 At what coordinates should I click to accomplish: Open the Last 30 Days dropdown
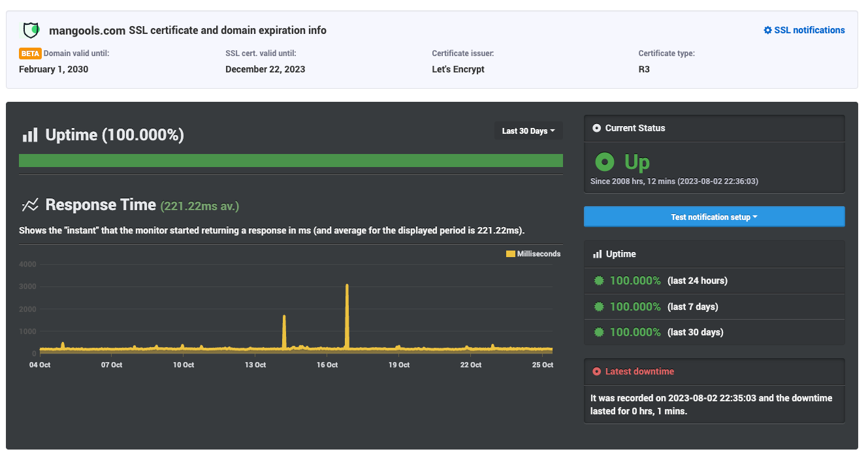tap(528, 131)
